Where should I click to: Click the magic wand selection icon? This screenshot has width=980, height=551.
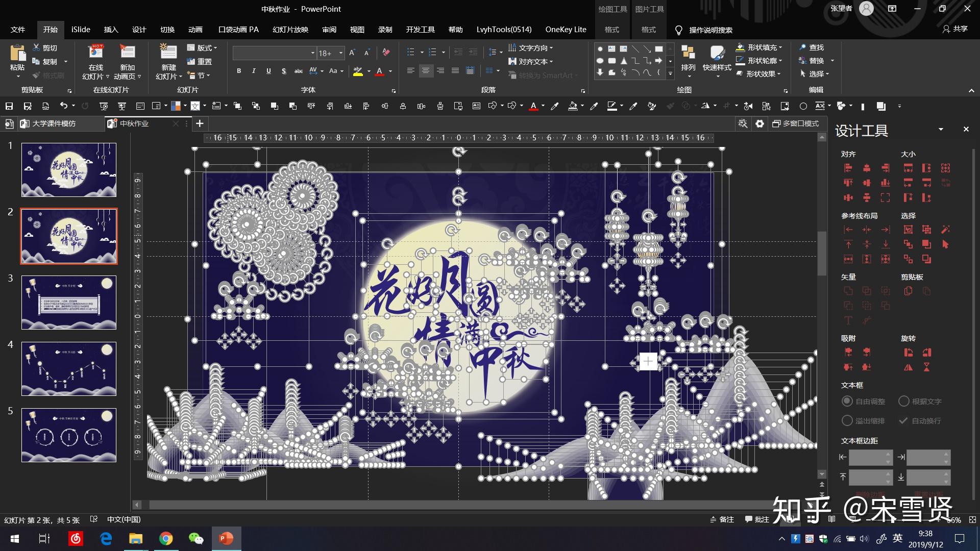945,230
